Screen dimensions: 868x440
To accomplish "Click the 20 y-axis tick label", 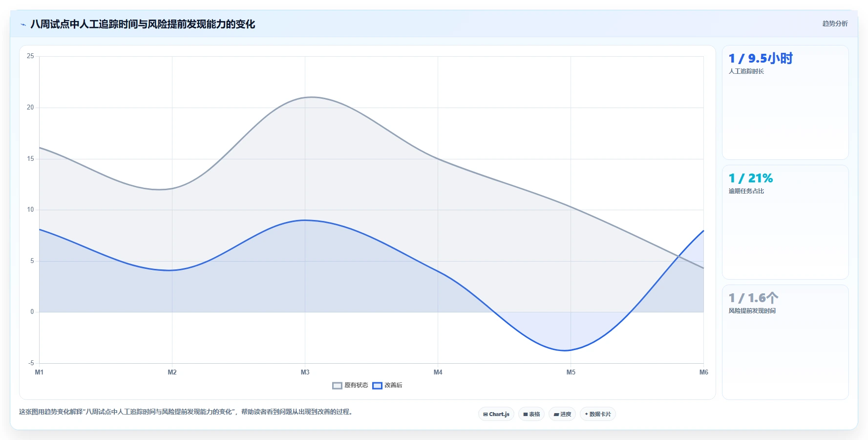I will (30, 108).
